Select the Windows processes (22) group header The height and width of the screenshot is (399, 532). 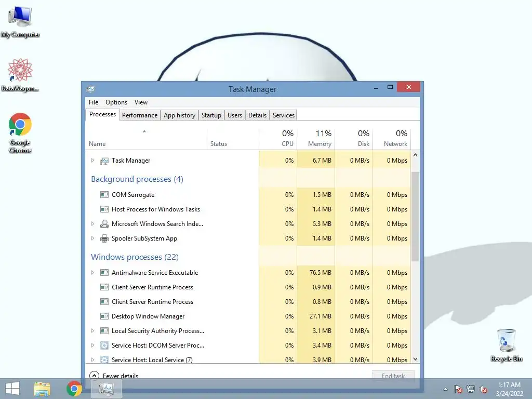pyautogui.click(x=135, y=257)
